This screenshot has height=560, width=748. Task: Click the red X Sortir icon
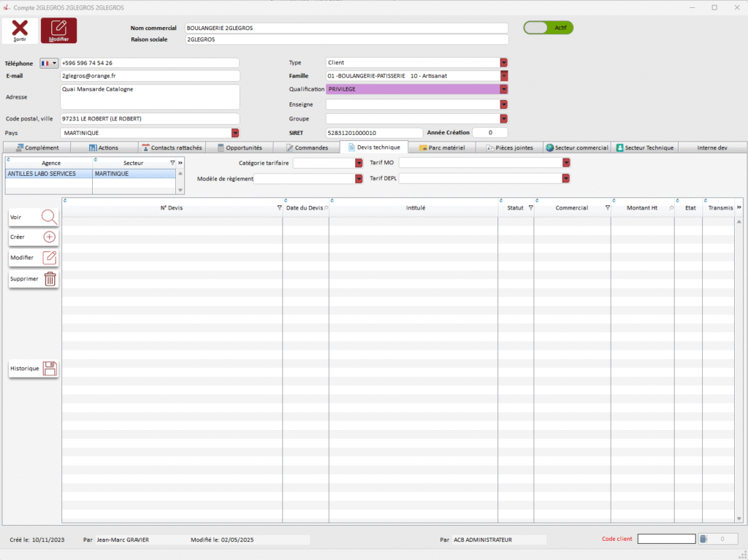point(20,30)
